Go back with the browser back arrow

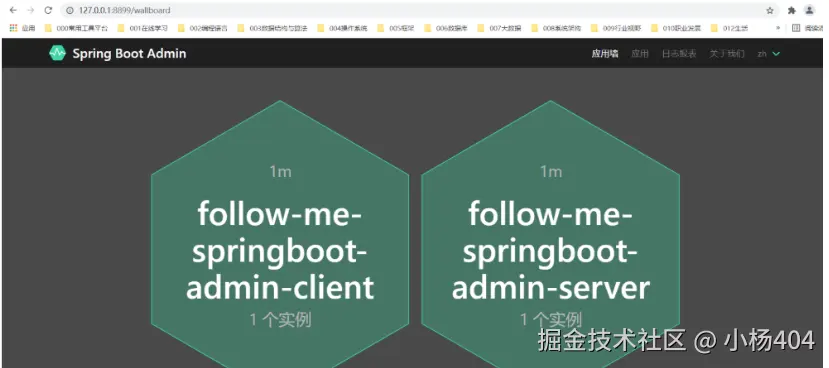point(13,10)
